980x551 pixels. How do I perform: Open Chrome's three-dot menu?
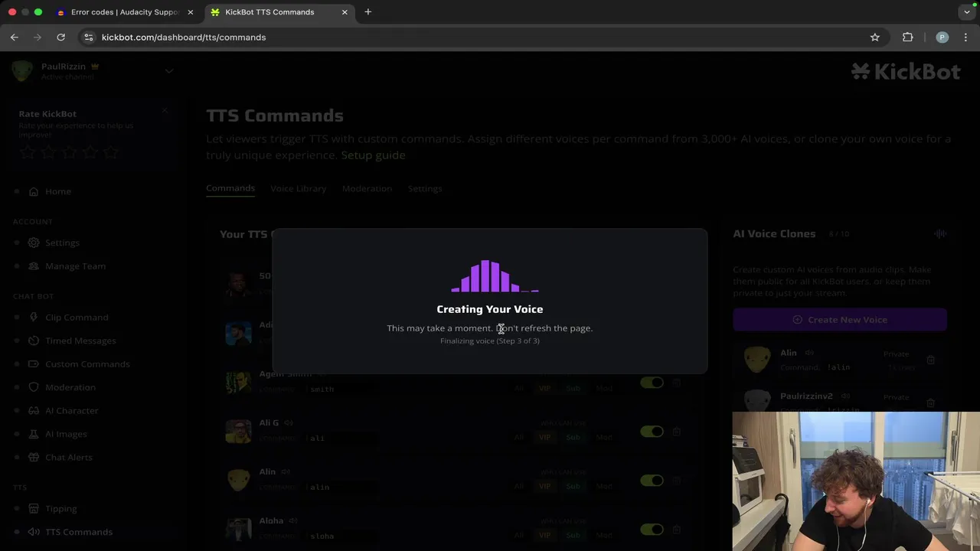coord(965,37)
